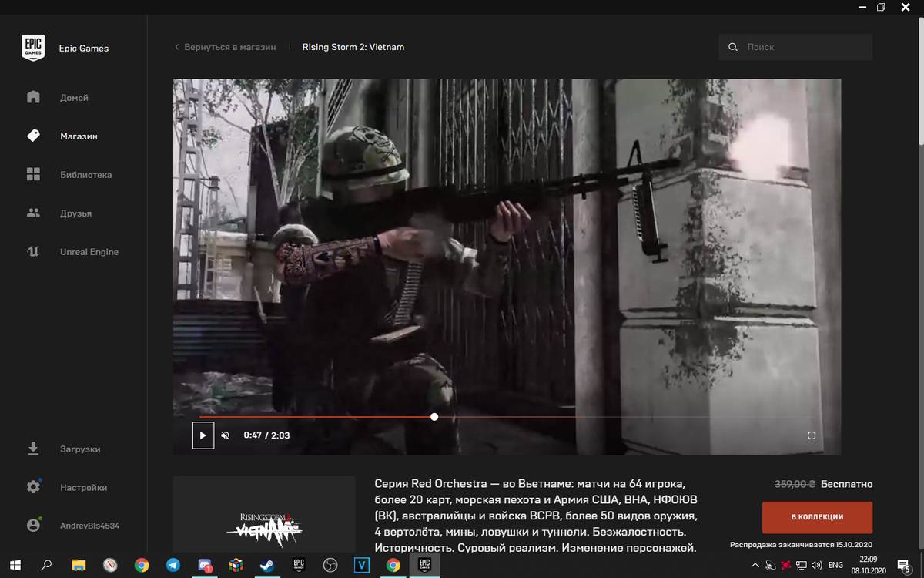The height and width of the screenshot is (578, 924).
Task: Open the blue V app on taskbar
Action: [x=362, y=565]
